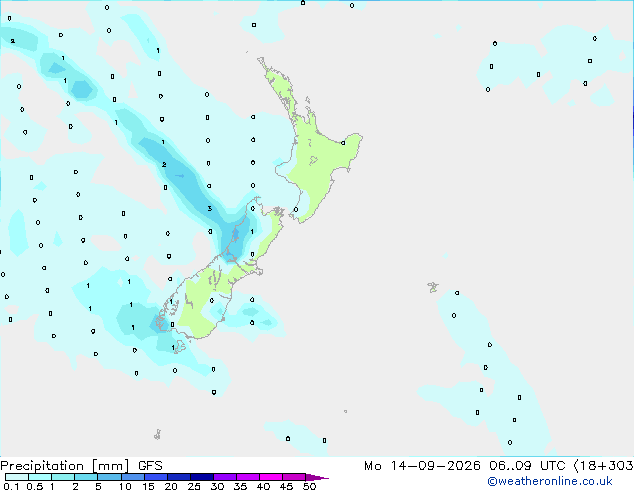Select the 30 mm purple legend swatch
Screen dimensions: 634x490
click(x=225, y=477)
